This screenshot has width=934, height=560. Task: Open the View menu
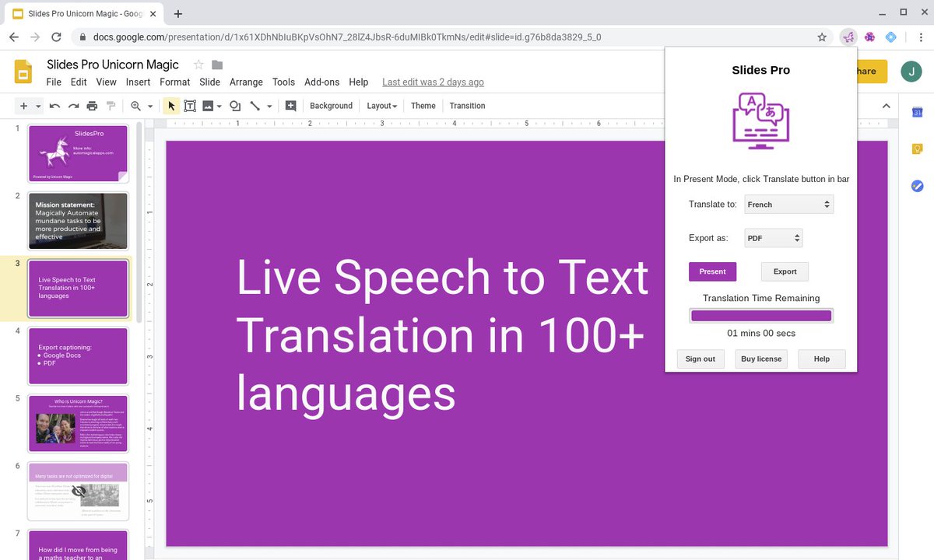(x=107, y=82)
